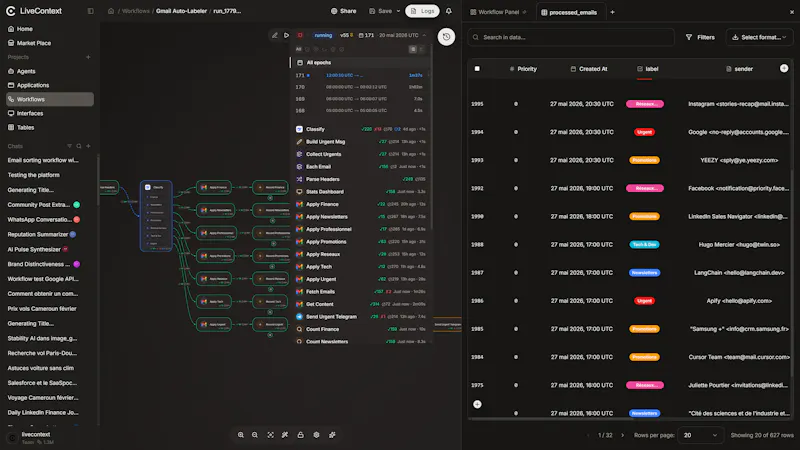The image size is (800, 450).
Task: Toggle select-all rows checkbox
Action: click(477, 69)
